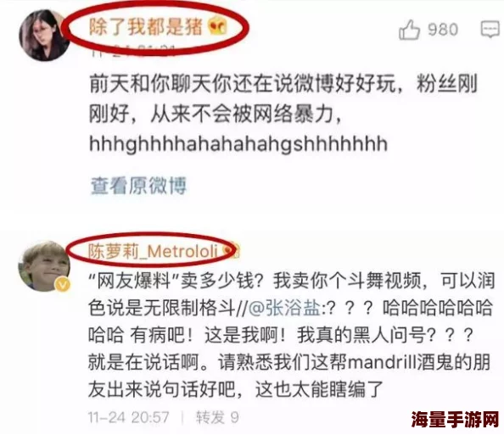Open the smiling boy profile avatar
Viewport: 504px width, 435px height.
[x=43, y=266]
